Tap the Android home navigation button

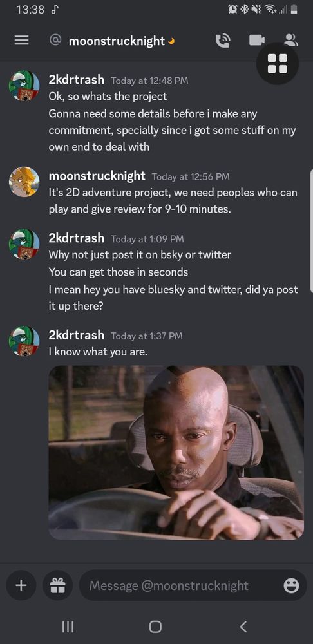coord(155,627)
